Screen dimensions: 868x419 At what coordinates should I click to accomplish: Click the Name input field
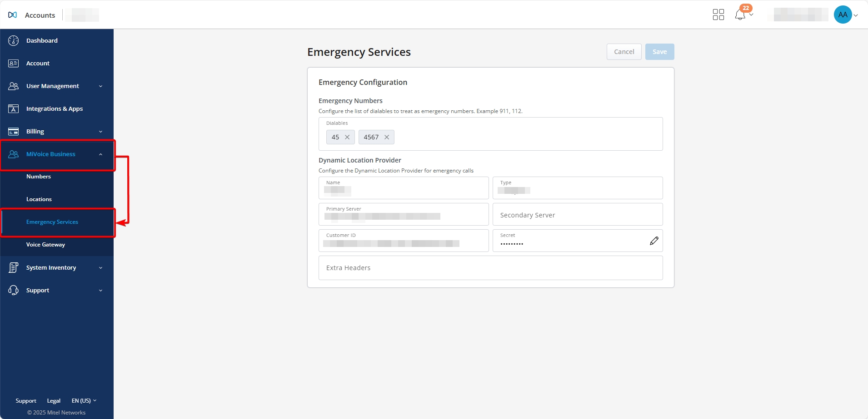click(404, 188)
